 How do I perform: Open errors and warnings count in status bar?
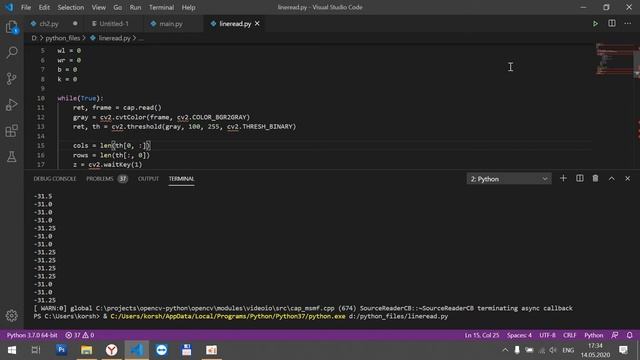tap(80, 335)
